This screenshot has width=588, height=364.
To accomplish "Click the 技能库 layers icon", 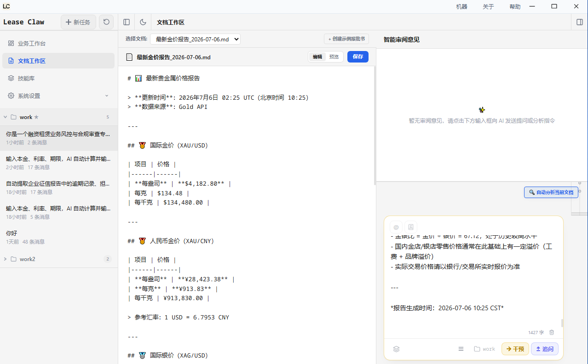I will click(x=11, y=78).
